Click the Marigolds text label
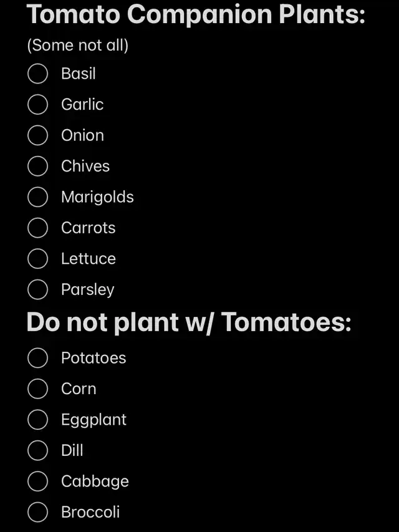Image resolution: width=399 pixels, height=532 pixels. 97,197
